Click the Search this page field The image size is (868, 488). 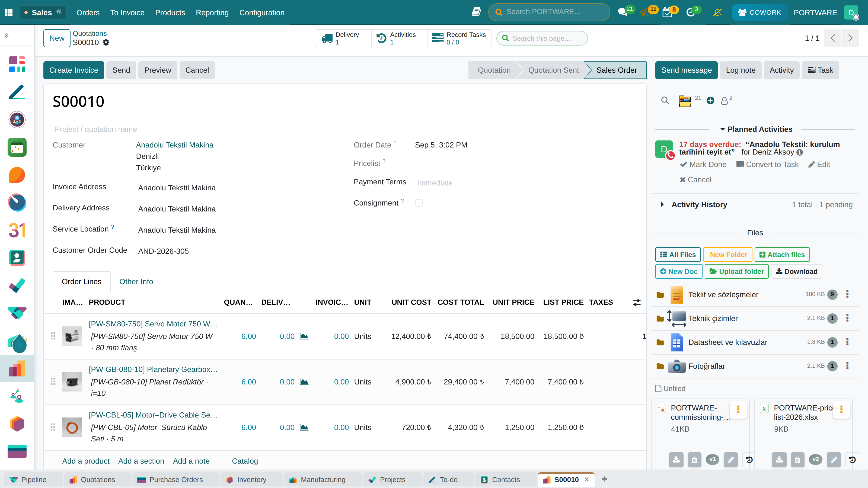tap(542, 38)
